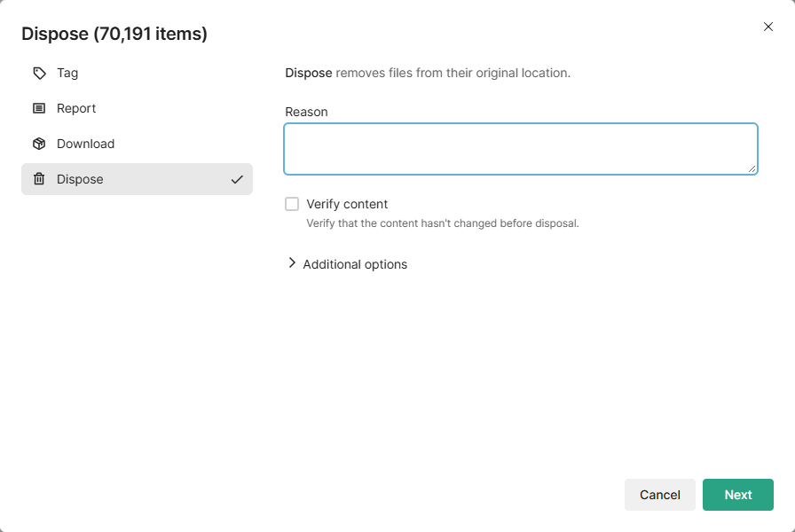Click the Dispose (70,191 items) title

114,34
